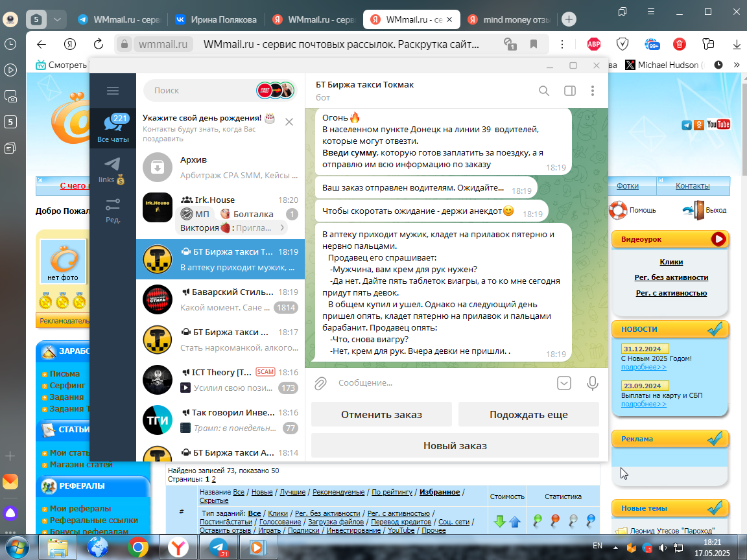747x560 pixels.
Task: Click the voice message microphone icon
Action: 592,383
